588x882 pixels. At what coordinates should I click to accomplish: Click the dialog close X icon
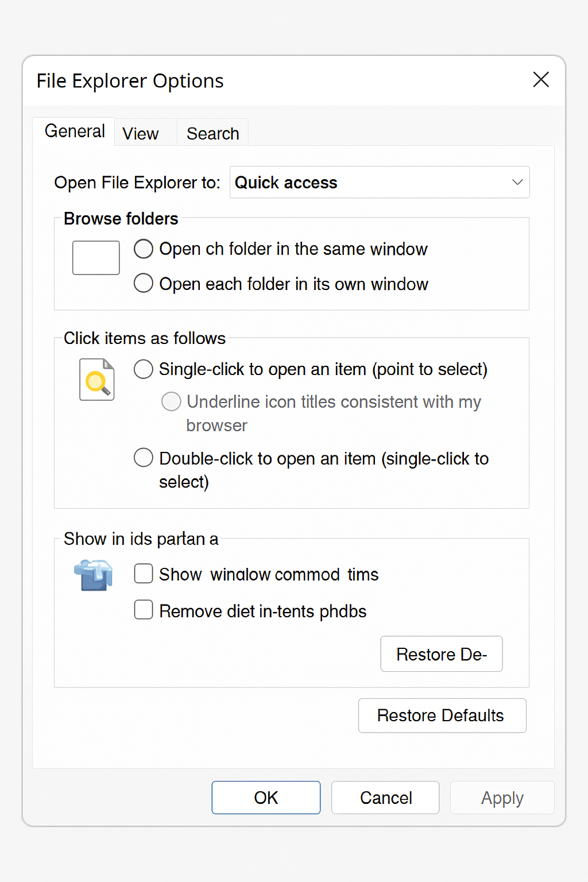coord(540,80)
